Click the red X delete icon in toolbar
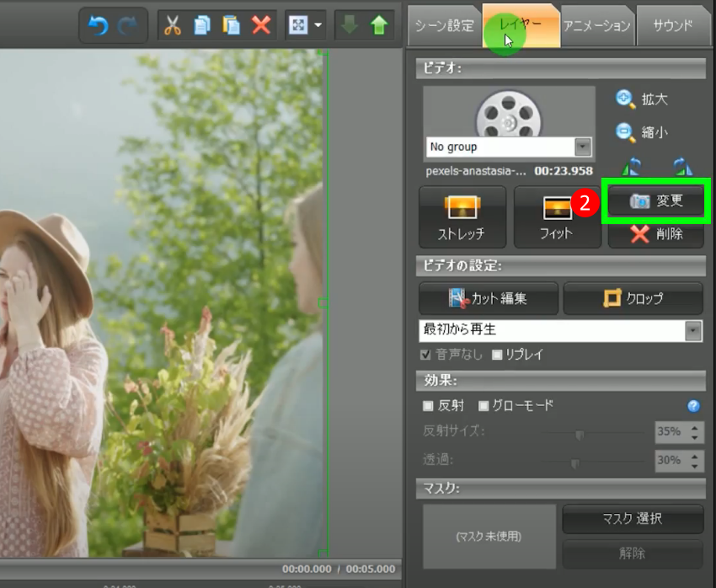The height and width of the screenshot is (588, 716). [x=261, y=25]
